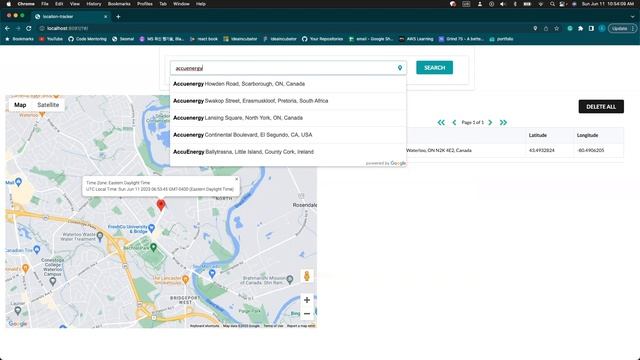Screen dimensions: 640x360
Task: Switch the map to Satellite view
Action: pyautogui.click(x=48, y=105)
